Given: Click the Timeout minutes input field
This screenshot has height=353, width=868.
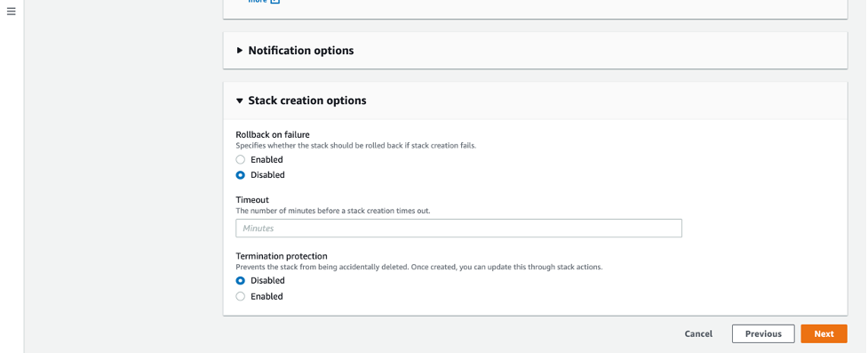Looking at the screenshot, I should (x=458, y=229).
